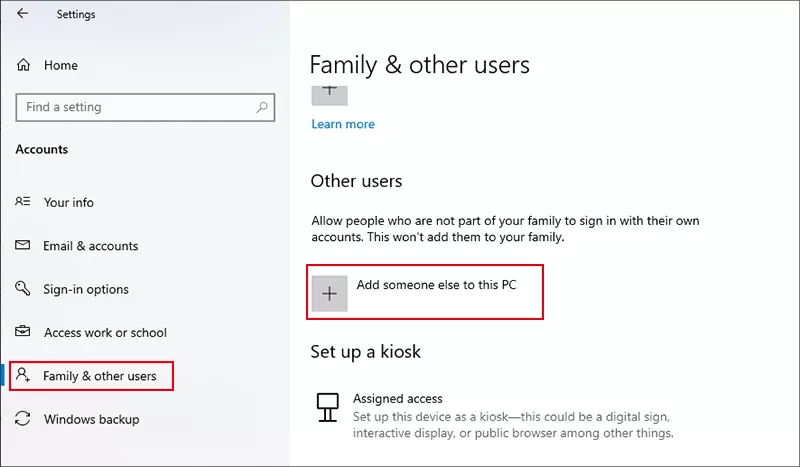
Task: Select Sign-in options in the sidebar
Action: pos(86,289)
